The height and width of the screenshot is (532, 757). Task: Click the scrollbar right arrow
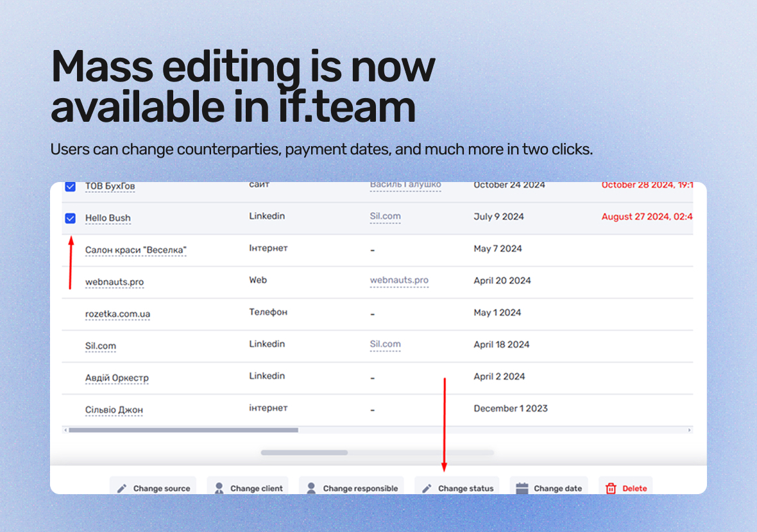(x=690, y=429)
